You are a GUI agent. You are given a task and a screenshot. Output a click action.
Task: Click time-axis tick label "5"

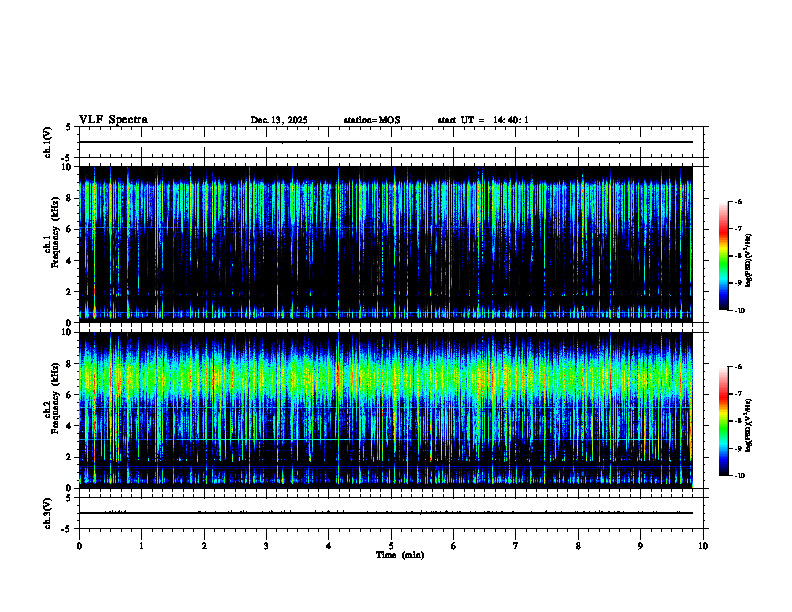[x=391, y=546]
